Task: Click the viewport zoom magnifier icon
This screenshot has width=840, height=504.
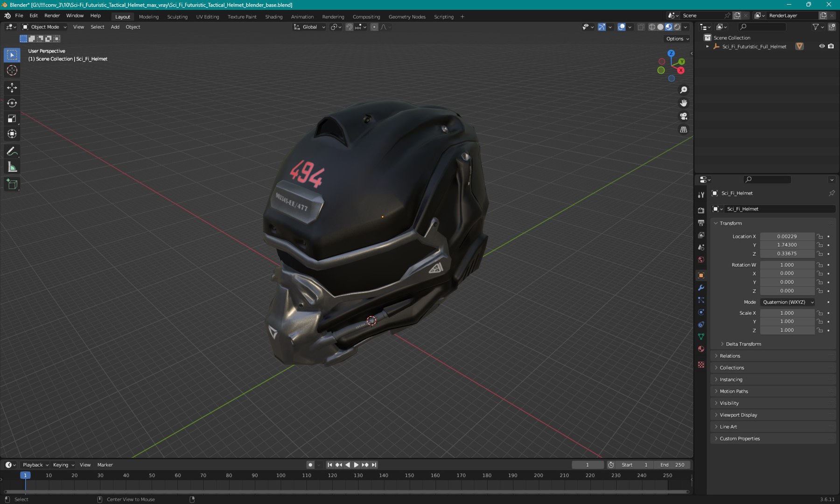Action: 684,90
